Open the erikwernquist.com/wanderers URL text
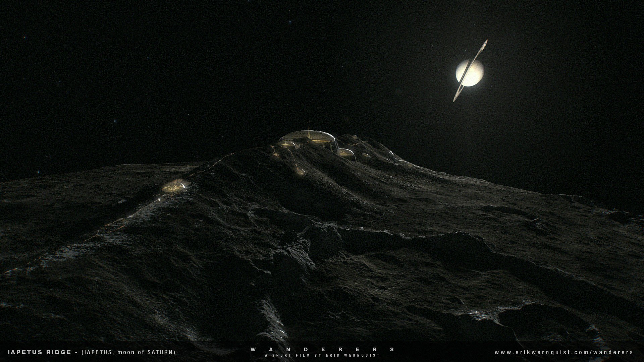The height and width of the screenshot is (362, 644). coord(563,352)
